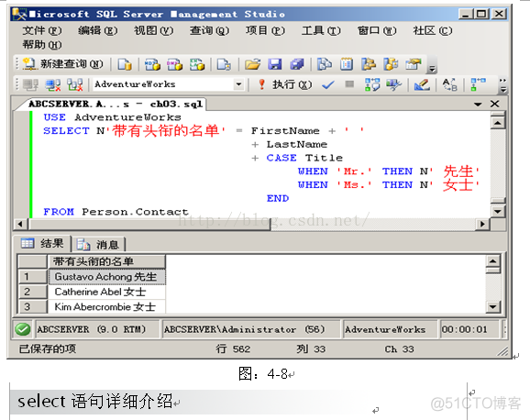
Task: Display the estimated execution plan icon
Action: pos(372,84)
